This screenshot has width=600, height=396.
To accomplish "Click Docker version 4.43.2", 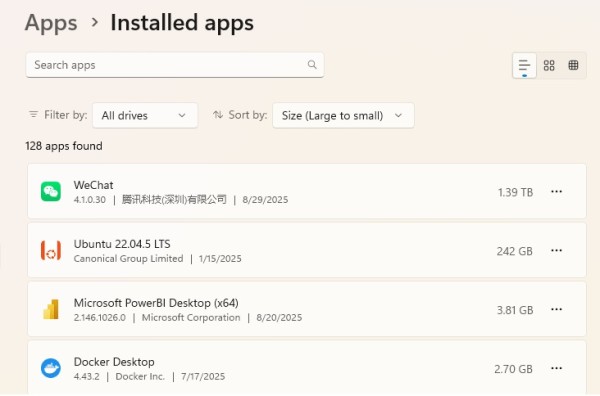I will [x=86, y=376].
